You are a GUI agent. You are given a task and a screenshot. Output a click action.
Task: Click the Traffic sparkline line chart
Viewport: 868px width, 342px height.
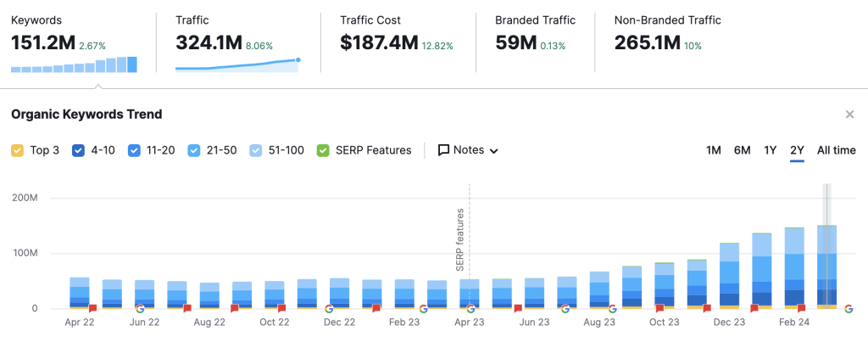[237, 65]
